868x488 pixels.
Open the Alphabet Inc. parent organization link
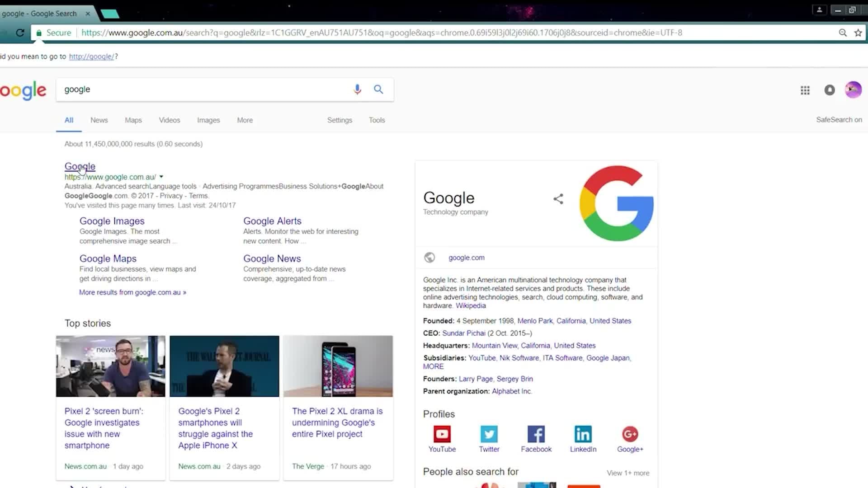pos(512,391)
